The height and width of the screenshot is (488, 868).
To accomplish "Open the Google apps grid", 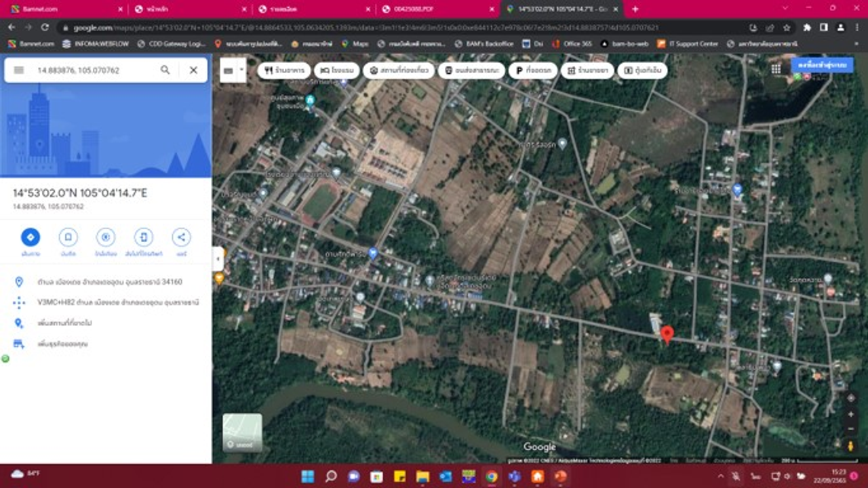I will (776, 69).
